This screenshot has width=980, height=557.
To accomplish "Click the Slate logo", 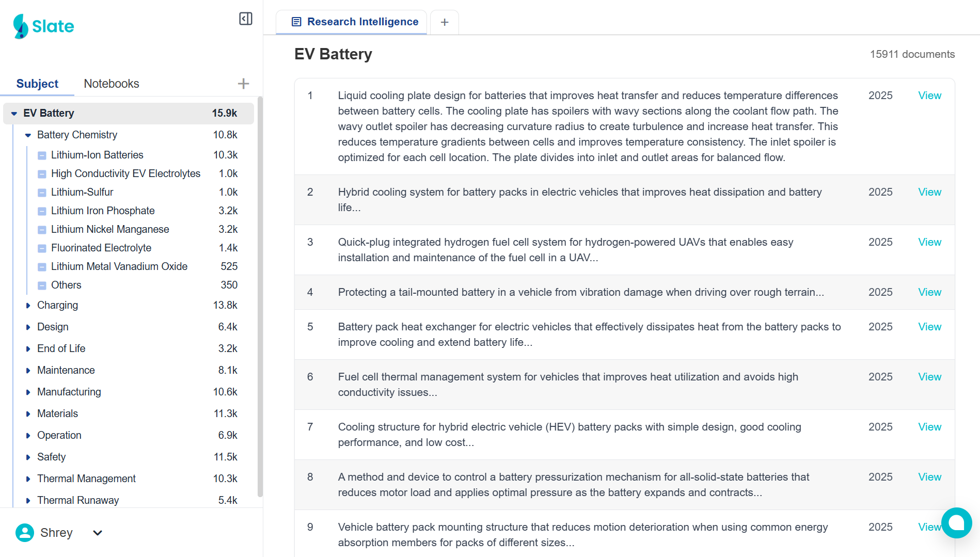I will tap(44, 26).
